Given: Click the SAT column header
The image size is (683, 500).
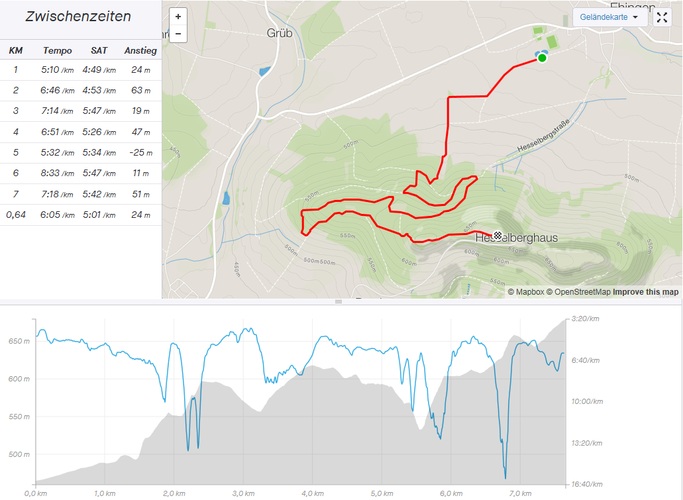Looking at the screenshot, I should tap(98, 50).
